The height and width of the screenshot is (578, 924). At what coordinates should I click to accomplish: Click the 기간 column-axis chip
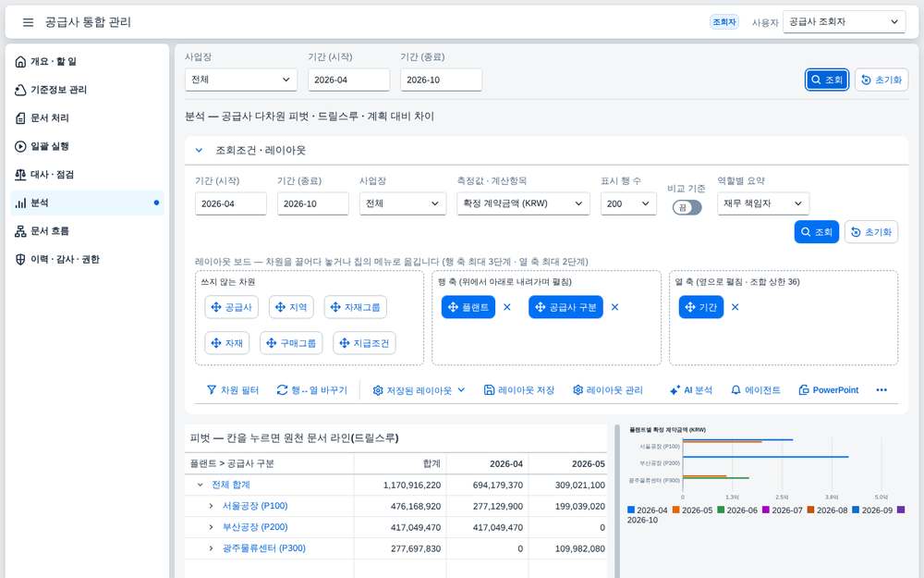tap(701, 307)
